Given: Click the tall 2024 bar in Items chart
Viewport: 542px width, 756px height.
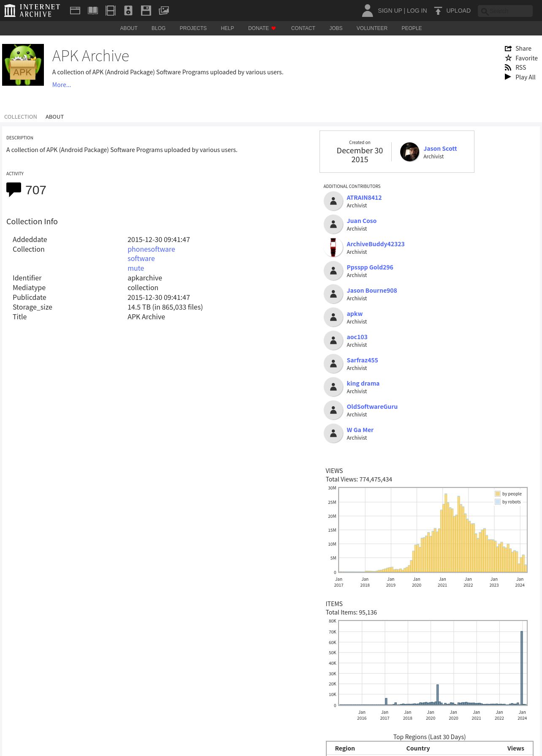Looking at the screenshot, I should click(x=522, y=668).
